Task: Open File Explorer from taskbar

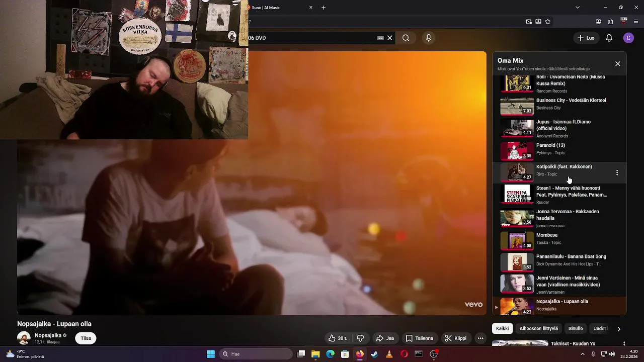Action: 315,354
